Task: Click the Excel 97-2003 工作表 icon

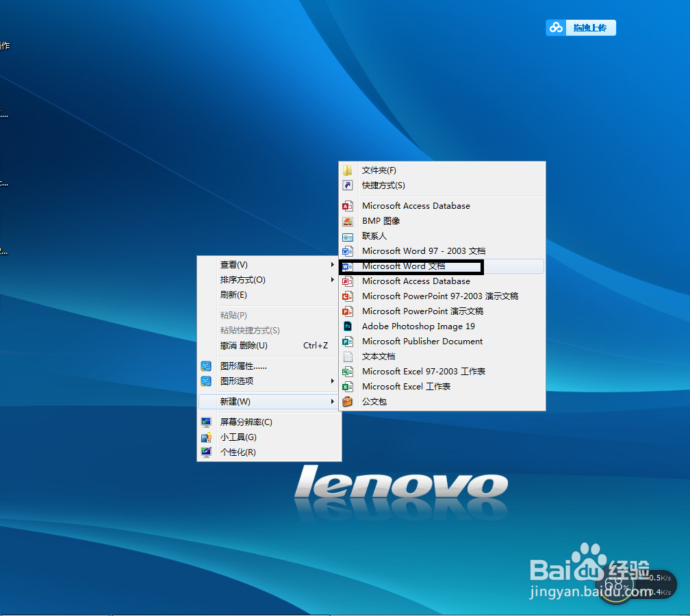Action: point(348,372)
